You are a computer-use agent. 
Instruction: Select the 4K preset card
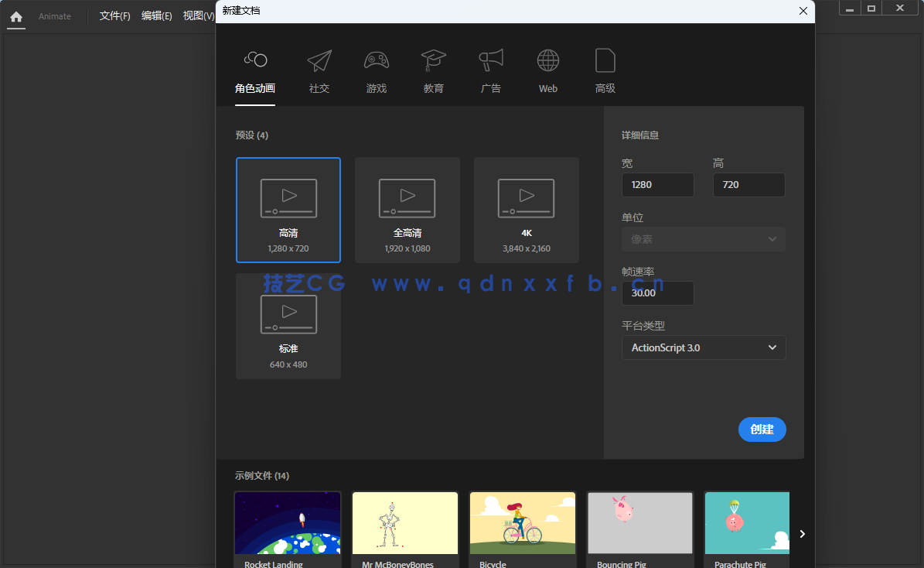pyautogui.click(x=526, y=210)
